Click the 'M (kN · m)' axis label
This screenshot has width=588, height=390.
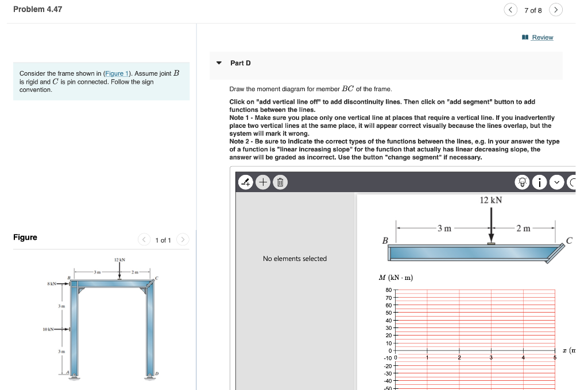tap(396, 278)
